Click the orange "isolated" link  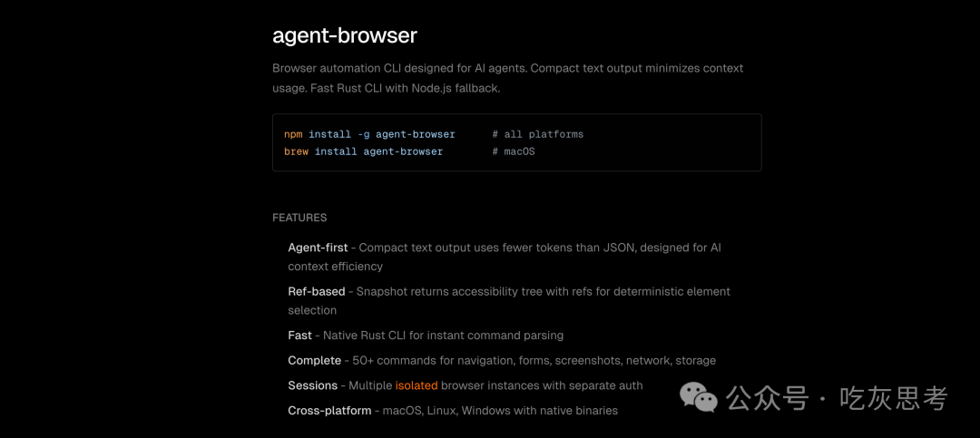point(416,385)
